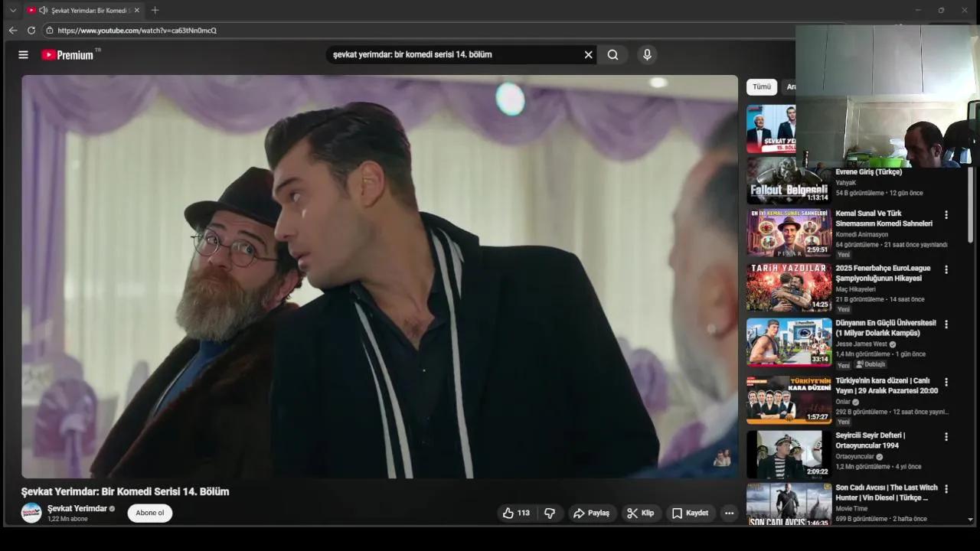Click Movie Time channel name

[x=851, y=508]
